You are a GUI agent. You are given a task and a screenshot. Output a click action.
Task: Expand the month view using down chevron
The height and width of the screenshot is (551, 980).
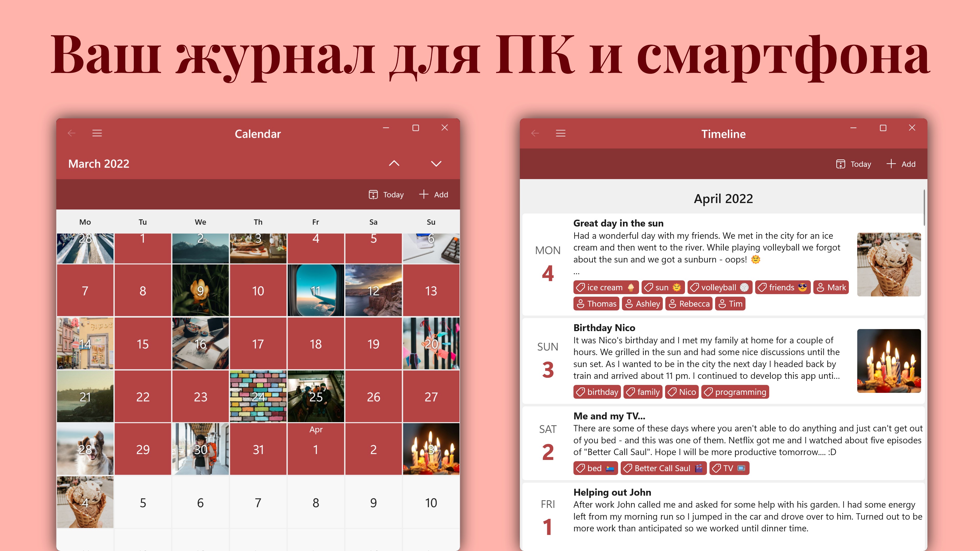pos(436,164)
